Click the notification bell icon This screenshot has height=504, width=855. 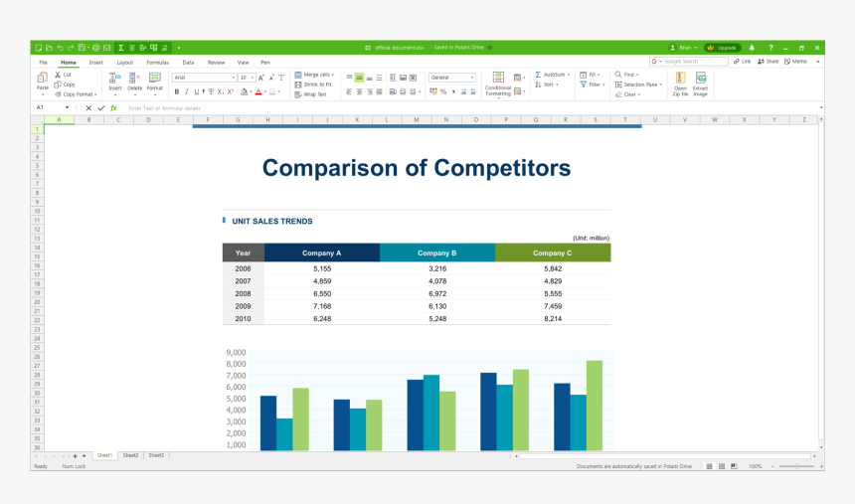pyautogui.click(x=752, y=48)
